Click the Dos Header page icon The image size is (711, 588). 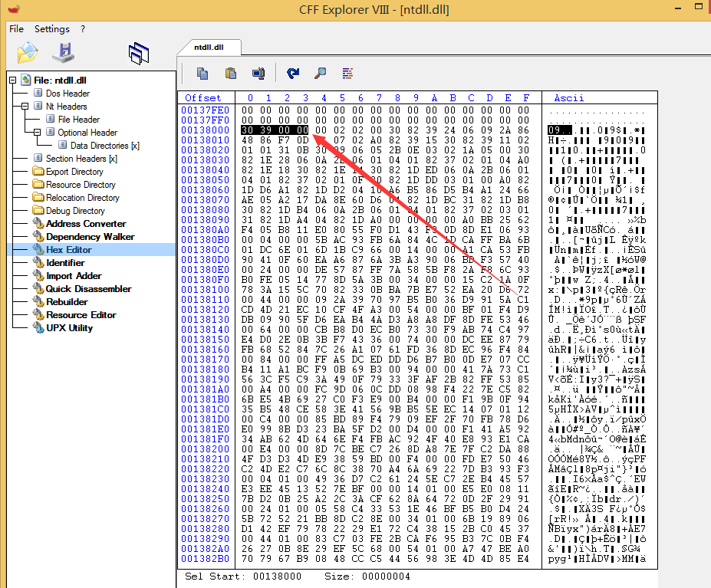(x=38, y=93)
